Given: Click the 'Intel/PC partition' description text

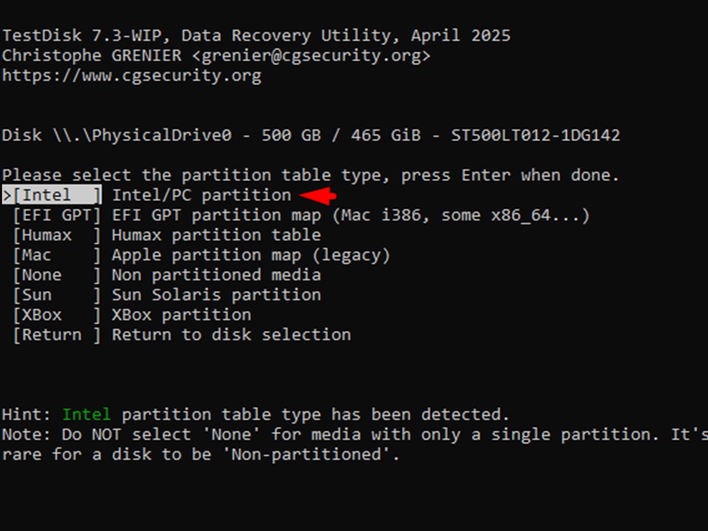Looking at the screenshot, I should 201,196.
